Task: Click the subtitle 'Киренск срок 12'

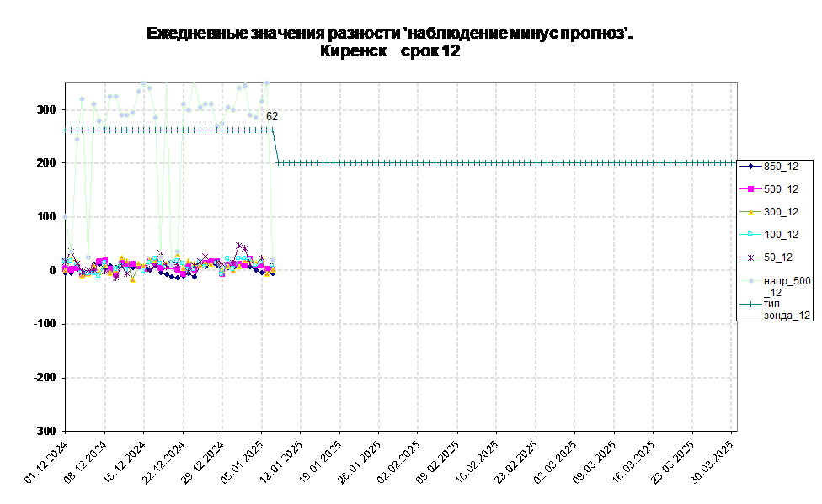Action: click(x=390, y=51)
